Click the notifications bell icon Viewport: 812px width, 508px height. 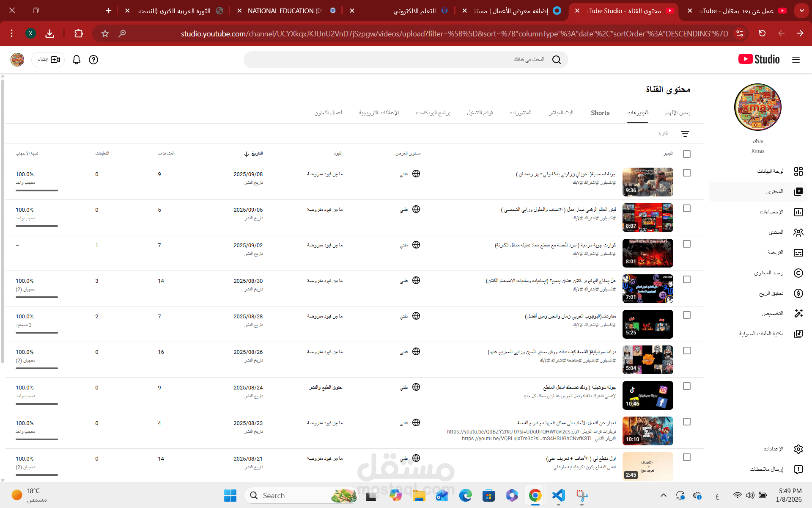click(x=76, y=60)
